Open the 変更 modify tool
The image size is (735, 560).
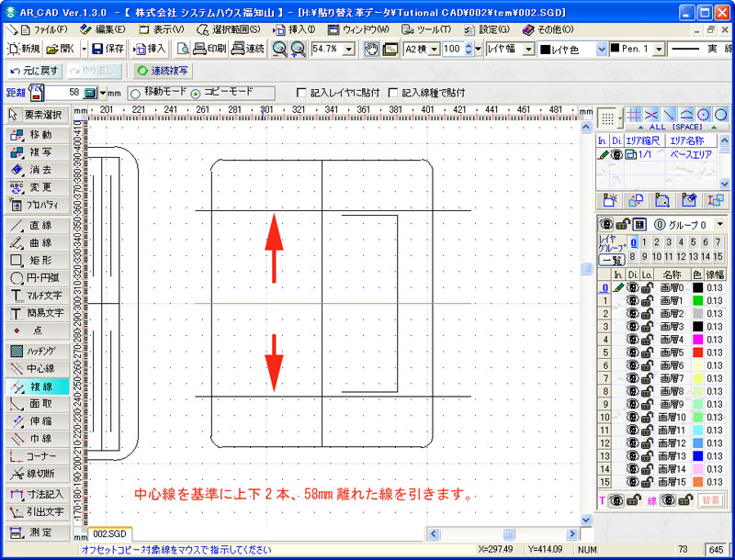coord(38,187)
